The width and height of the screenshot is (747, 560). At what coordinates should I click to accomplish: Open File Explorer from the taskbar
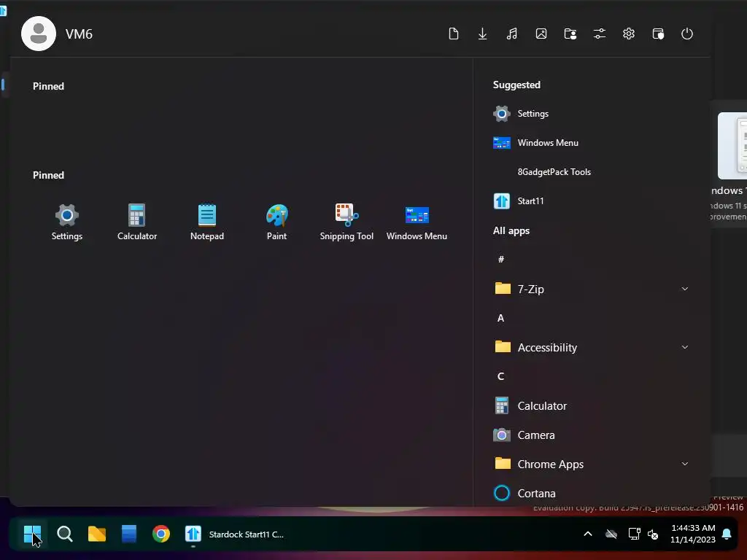[97, 534]
